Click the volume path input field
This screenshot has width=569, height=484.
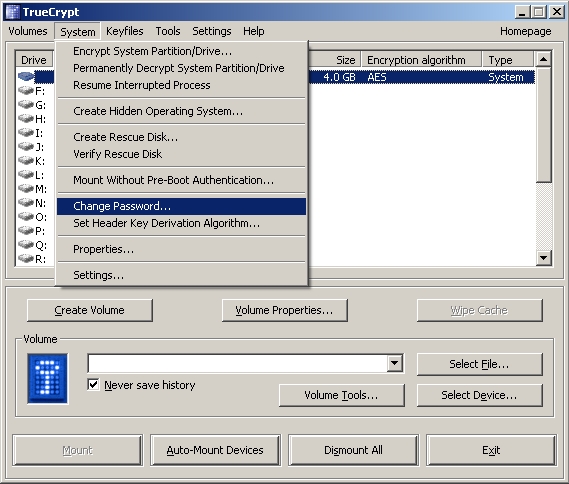pyautogui.click(x=238, y=363)
